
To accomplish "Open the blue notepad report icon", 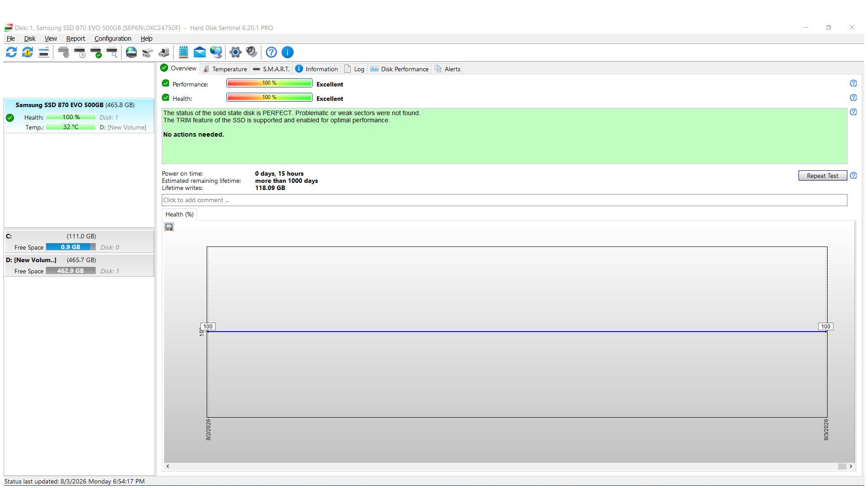I will coord(183,52).
